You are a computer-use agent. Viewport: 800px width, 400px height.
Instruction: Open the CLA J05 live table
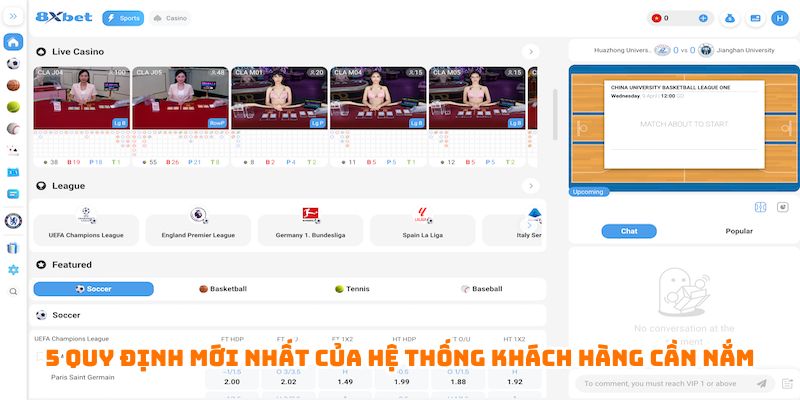click(181, 98)
